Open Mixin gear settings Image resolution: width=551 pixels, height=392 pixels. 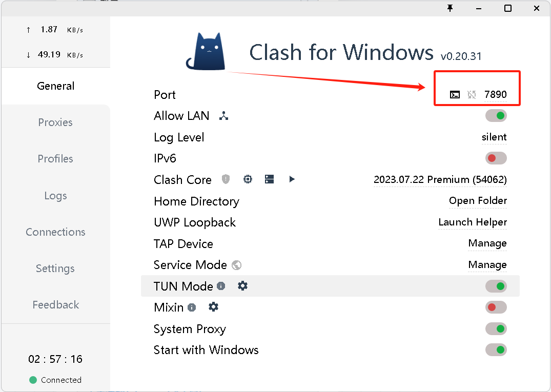coord(213,307)
